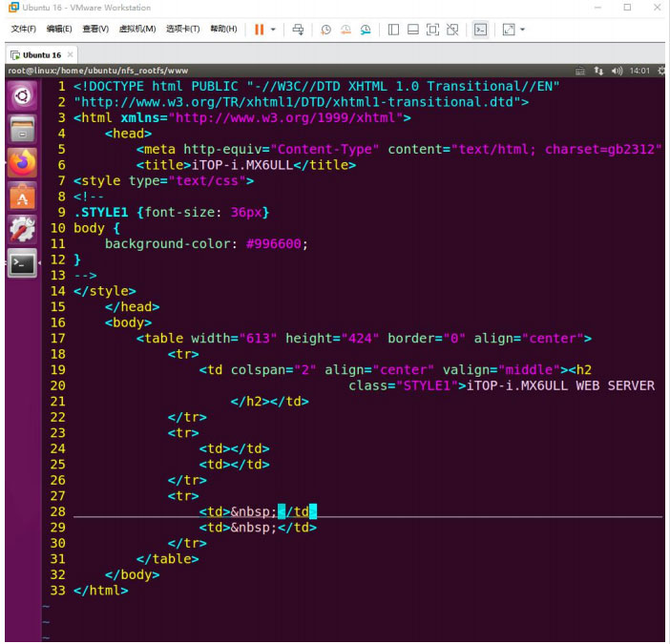The width and height of the screenshot is (670, 644).
Task: Take a snapshot using the clock icon
Action: (x=325, y=30)
